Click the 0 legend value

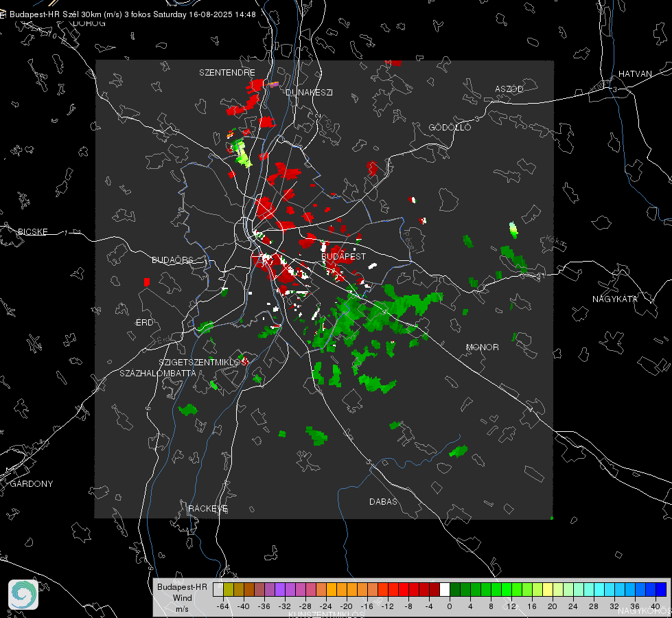[x=449, y=606]
